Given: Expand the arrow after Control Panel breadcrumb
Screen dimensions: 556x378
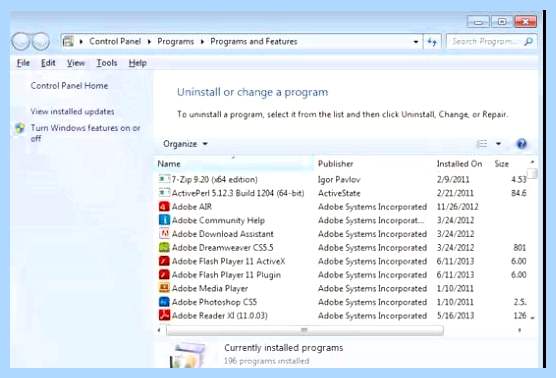Looking at the screenshot, I should tap(149, 42).
